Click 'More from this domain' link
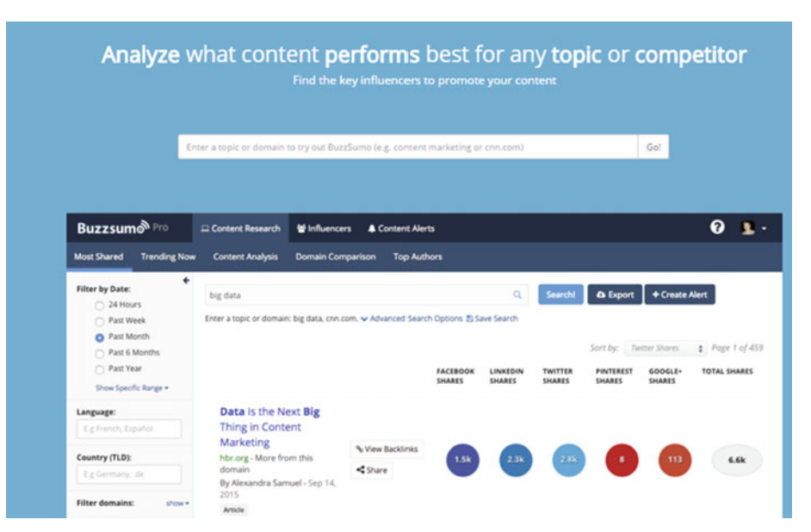The height and width of the screenshot is (532, 811). [x=266, y=464]
